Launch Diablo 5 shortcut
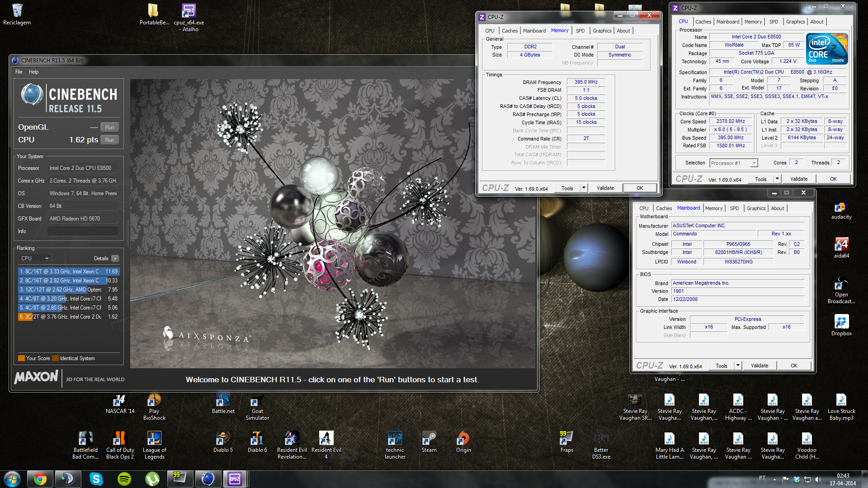This screenshot has height=488, width=868. click(x=223, y=442)
